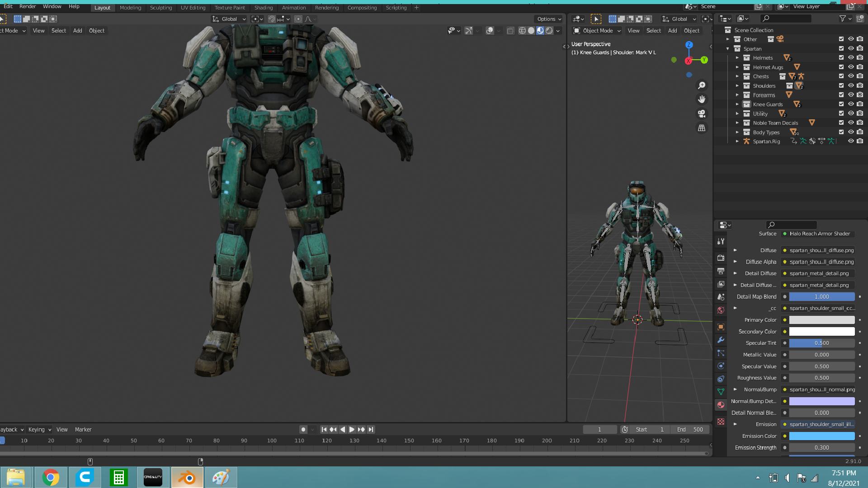The width and height of the screenshot is (868, 488).
Task: Add new collection in outliner
Action: coord(860,19)
